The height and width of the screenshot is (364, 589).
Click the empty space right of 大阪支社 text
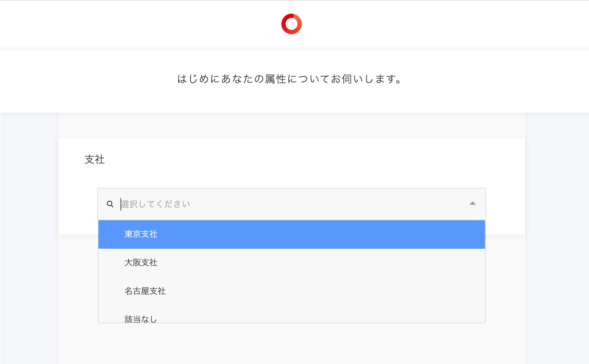[x=324, y=263]
